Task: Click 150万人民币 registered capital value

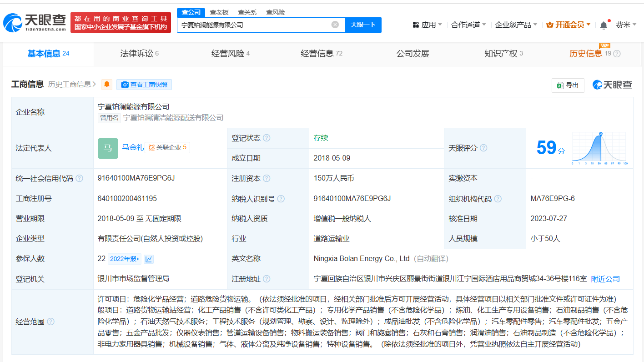Action: (x=334, y=178)
